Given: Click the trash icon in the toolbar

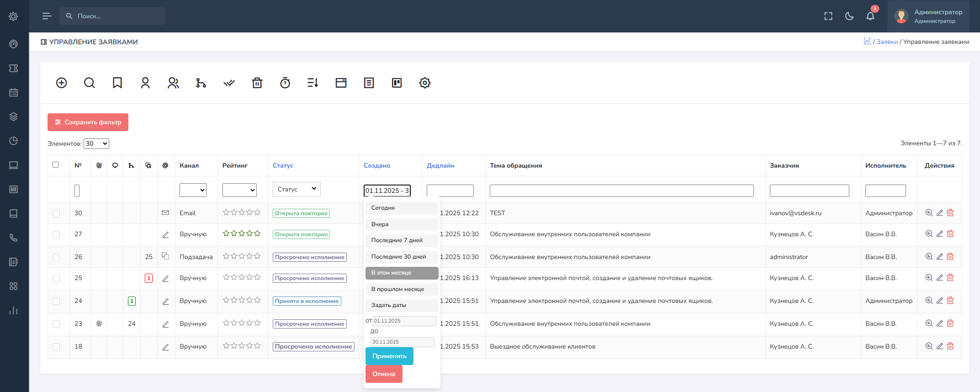Looking at the screenshot, I should tap(257, 83).
